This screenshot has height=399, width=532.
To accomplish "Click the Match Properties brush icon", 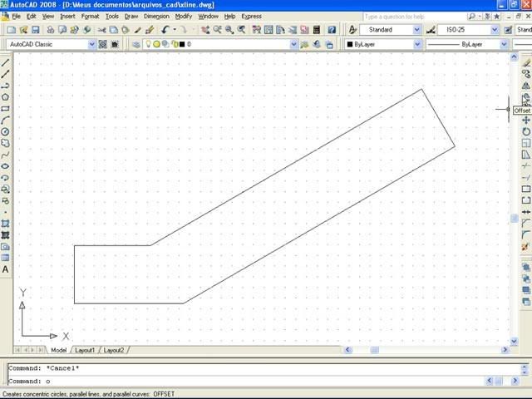I will pyautogui.click(x=137, y=30).
